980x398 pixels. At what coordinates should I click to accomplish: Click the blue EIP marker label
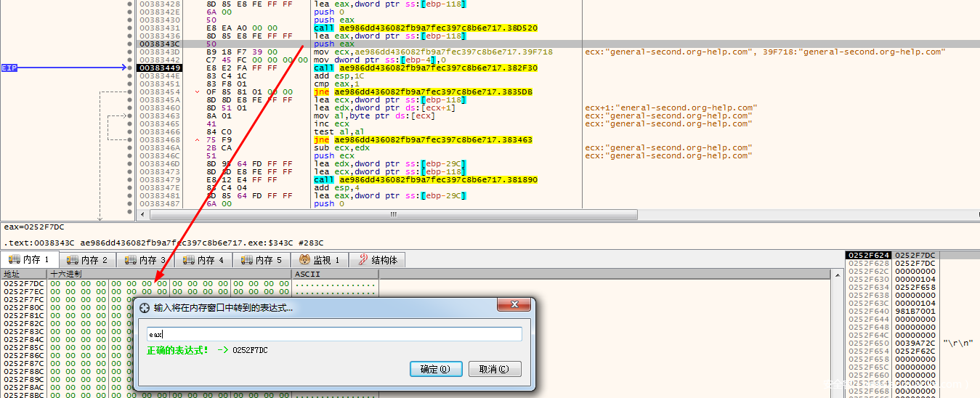(9, 68)
